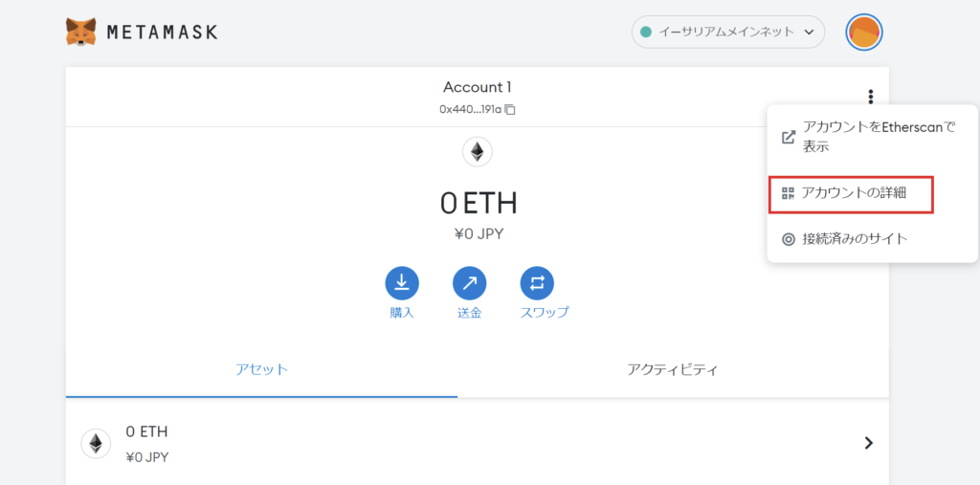Switch to the アクティビティ tab

click(673, 369)
